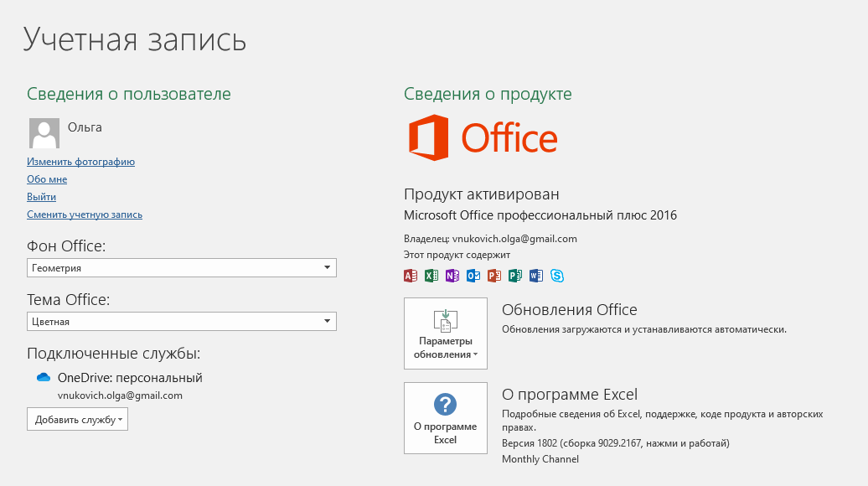Image resolution: width=868 pixels, height=486 pixels.
Task: Click the OneDrive cloud icon
Action: click(44, 378)
